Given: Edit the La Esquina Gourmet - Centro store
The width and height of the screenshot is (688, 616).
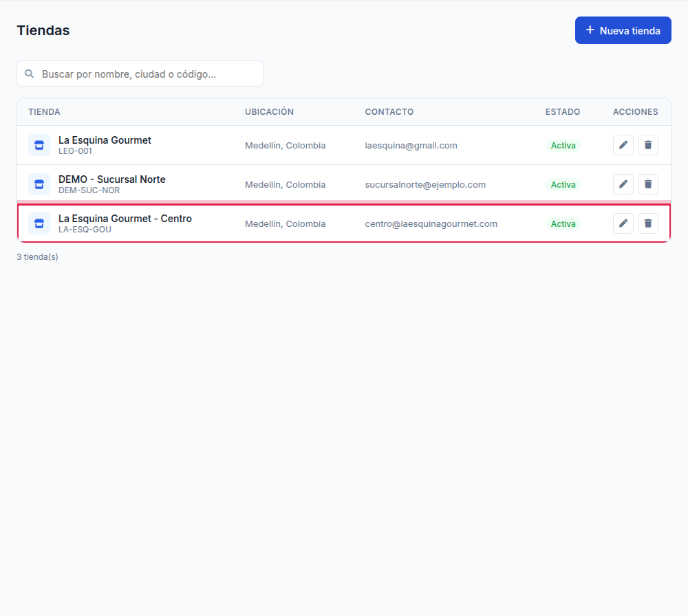Looking at the screenshot, I should (x=623, y=223).
